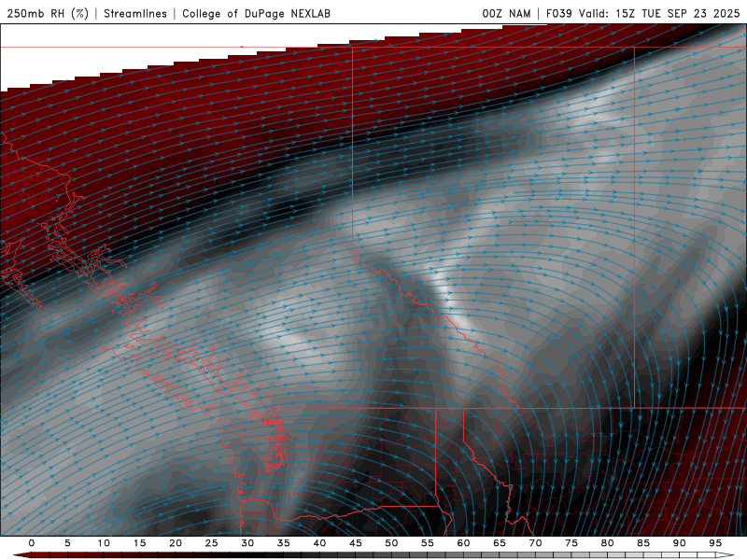Select the 30 label on the colorbar
Image resolution: width=747 pixels, height=560 pixels.
click(247, 543)
